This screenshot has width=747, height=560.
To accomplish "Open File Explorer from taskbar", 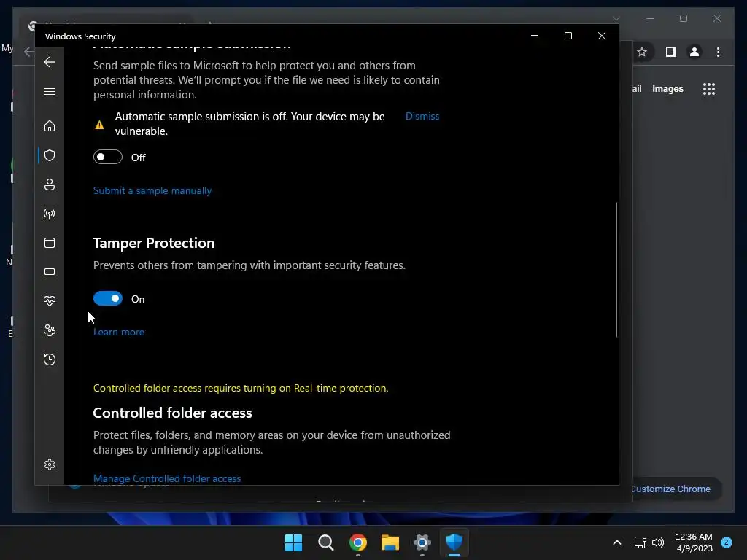I will point(390,542).
